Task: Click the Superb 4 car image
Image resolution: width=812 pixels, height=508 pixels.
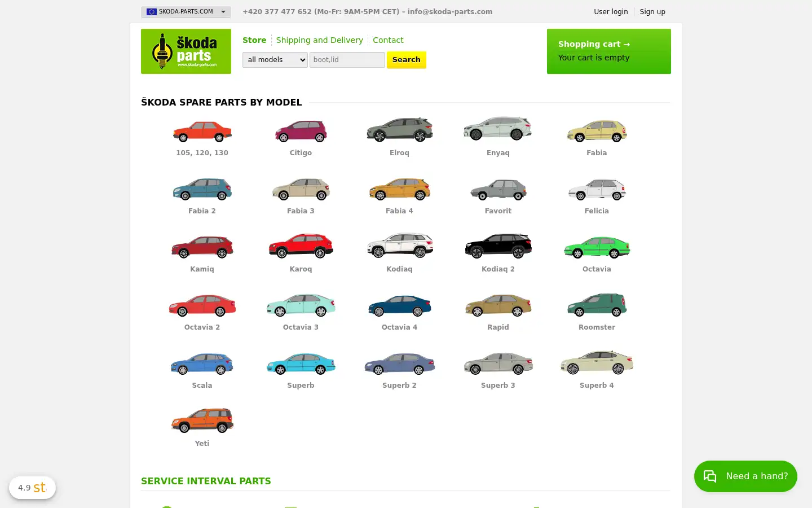Action: pyautogui.click(x=597, y=362)
